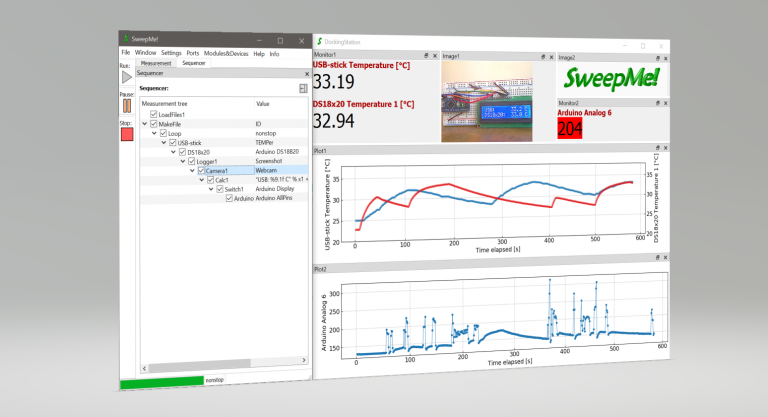Toggle the Logger1 checkbox

click(x=192, y=161)
